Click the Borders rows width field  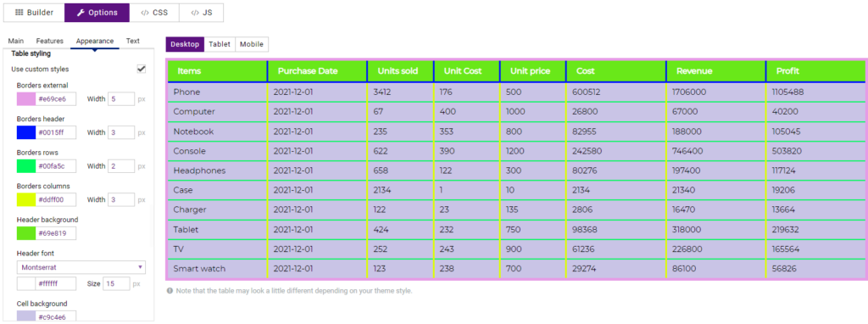[x=121, y=166]
